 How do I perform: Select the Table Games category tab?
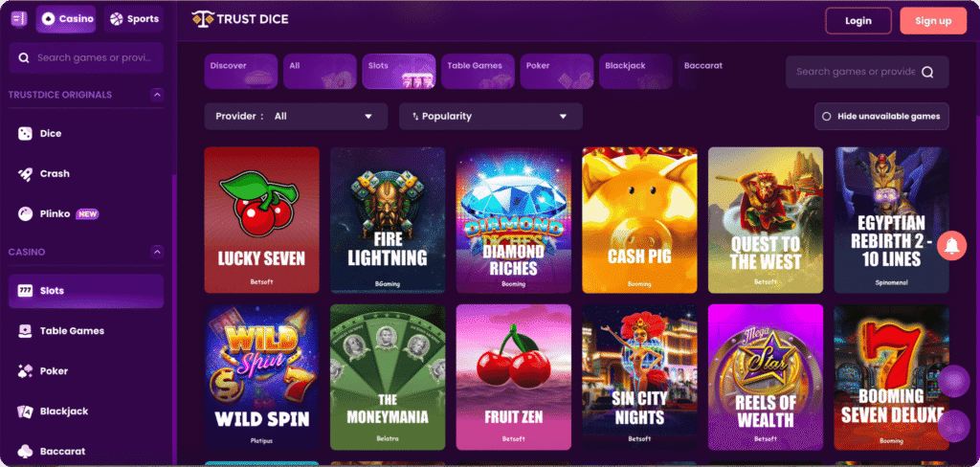point(478,71)
